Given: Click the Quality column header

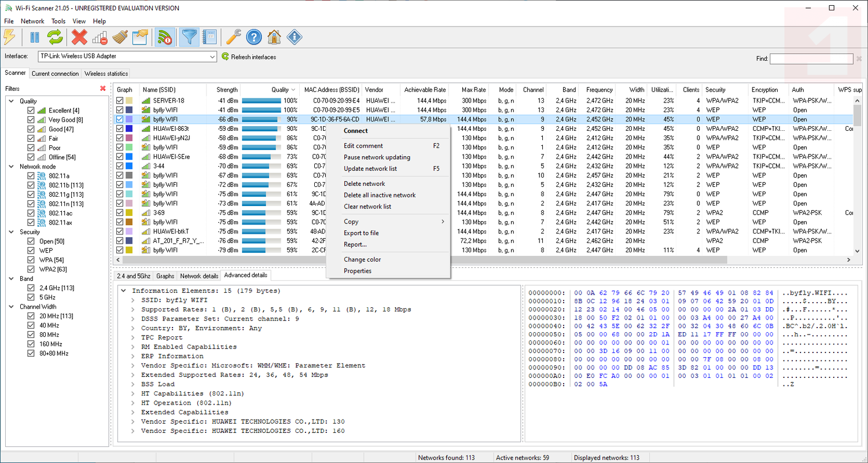Looking at the screenshot, I should click(x=279, y=90).
